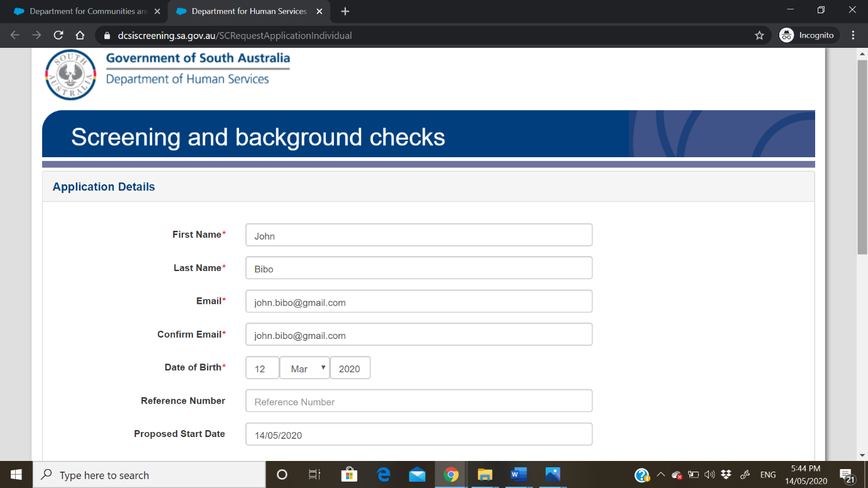This screenshot has width=868, height=488.
Task: Open Task View on the taskbar
Action: tap(314, 475)
